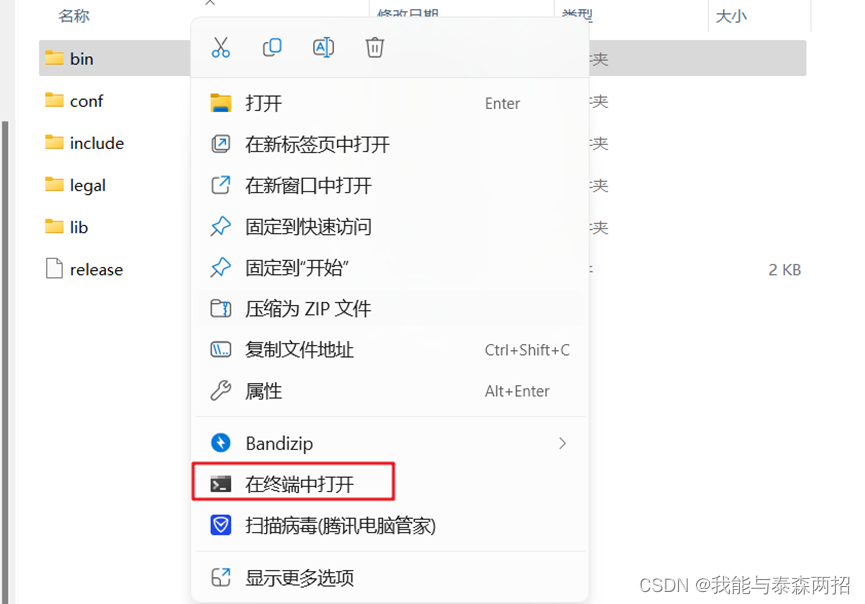Pin folder with 固定到快速访问
Image resolution: width=865 pixels, height=604 pixels.
tap(390, 227)
